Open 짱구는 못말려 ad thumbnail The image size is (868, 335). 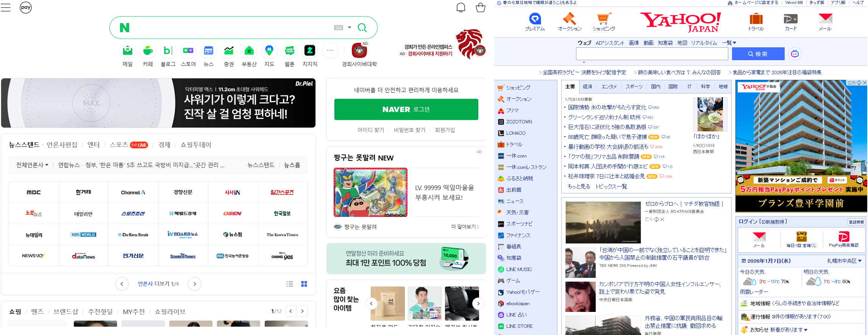(x=370, y=192)
